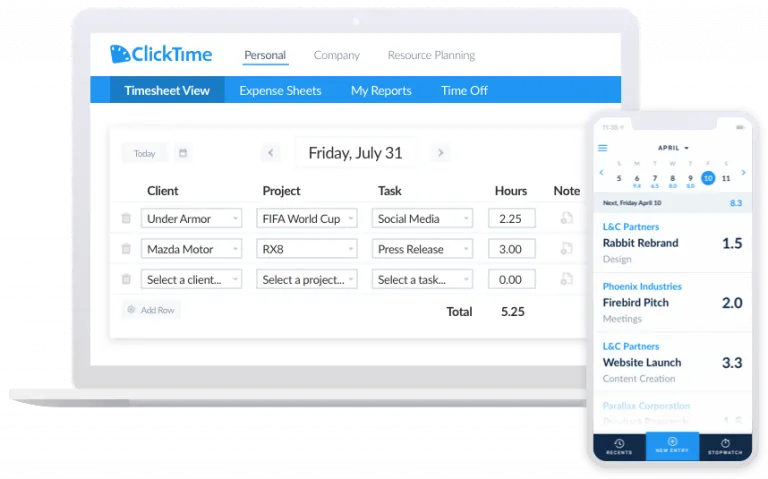Click the Friday, July 31 date heading
768x479 pixels.
click(x=355, y=153)
